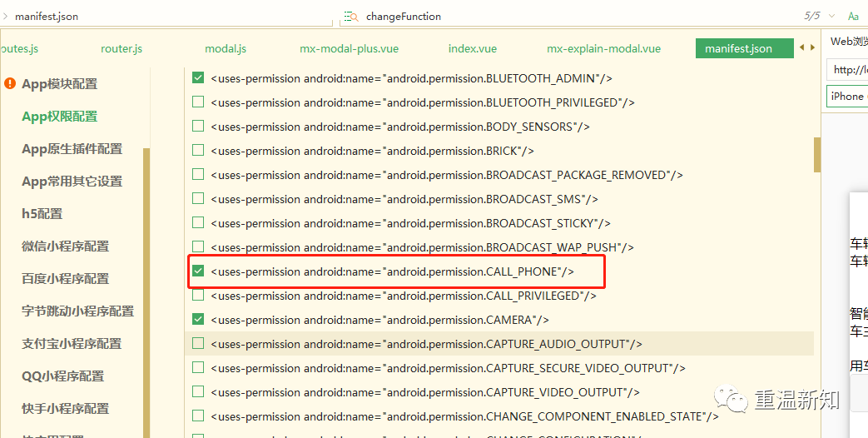Open the modal.js tab

click(x=226, y=49)
